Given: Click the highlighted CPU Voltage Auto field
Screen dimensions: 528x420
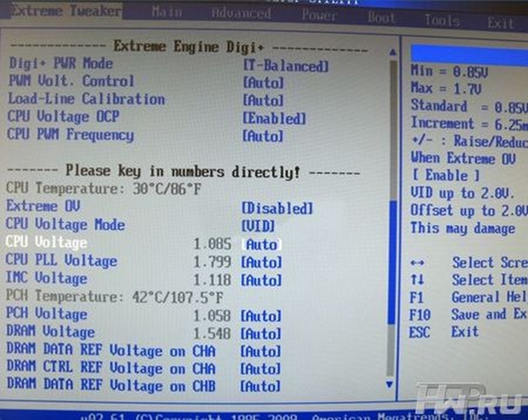Looking at the screenshot, I should [x=261, y=244].
